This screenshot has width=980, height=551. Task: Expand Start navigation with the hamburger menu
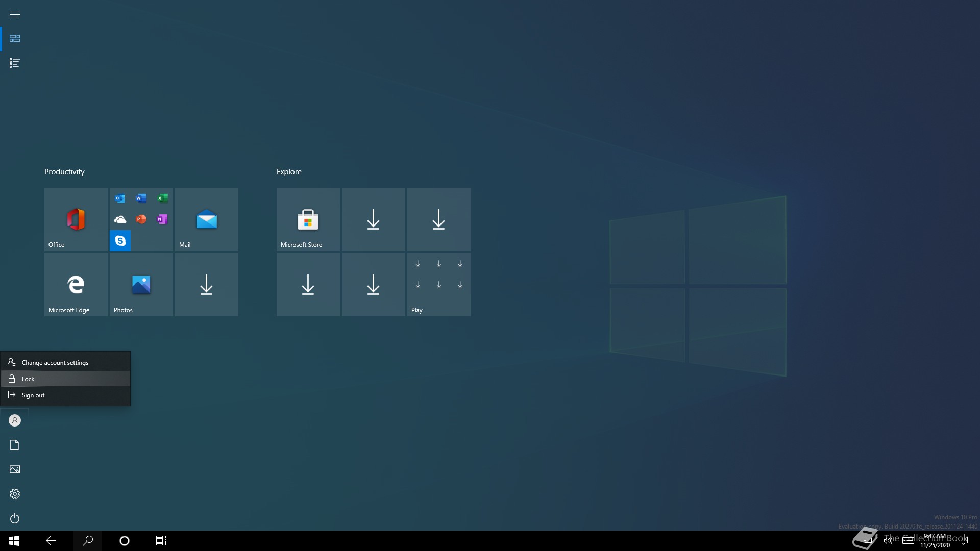click(x=15, y=14)
